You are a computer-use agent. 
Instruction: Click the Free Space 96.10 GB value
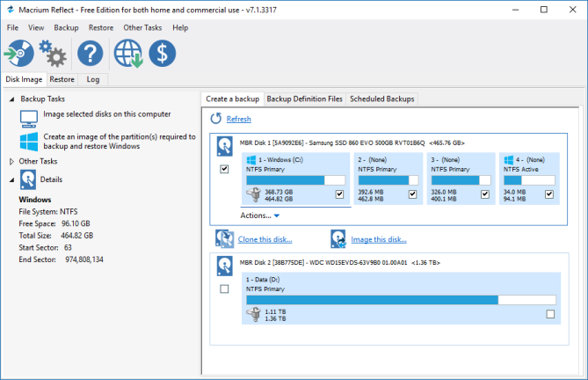tap(76, 223)
